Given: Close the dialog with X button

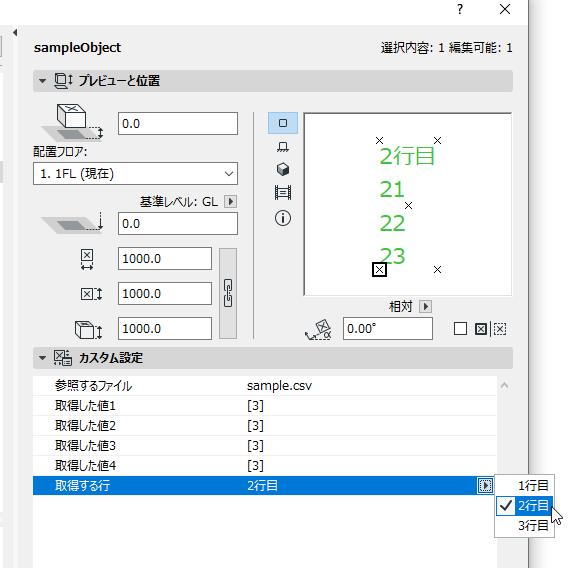Looking at the screenshot, I should tap(505, 9).
